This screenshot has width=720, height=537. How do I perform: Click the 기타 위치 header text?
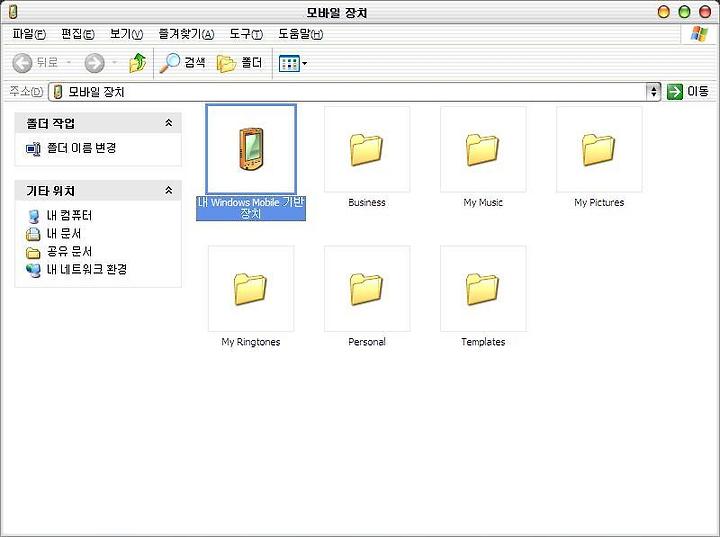(51, 190)
